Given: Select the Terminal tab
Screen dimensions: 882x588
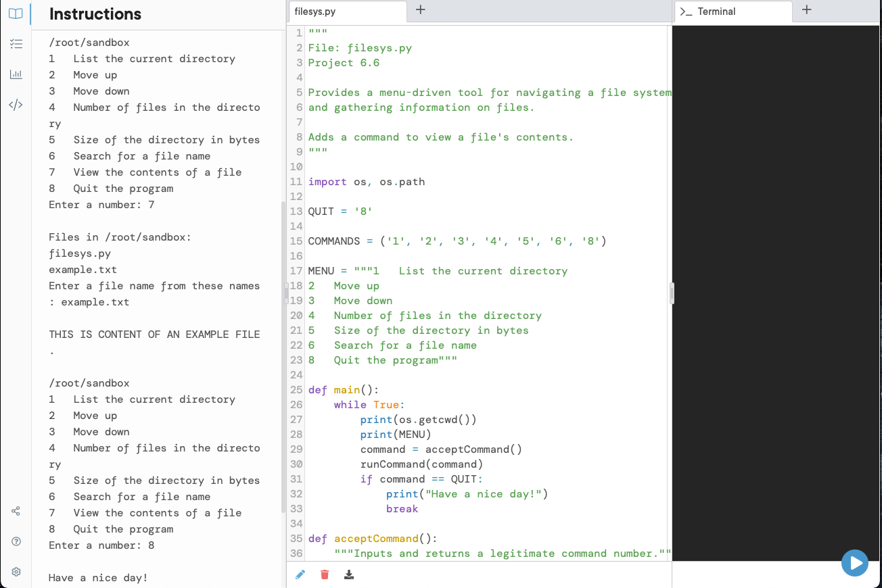Looking at the screenshot, I should 733,11.
